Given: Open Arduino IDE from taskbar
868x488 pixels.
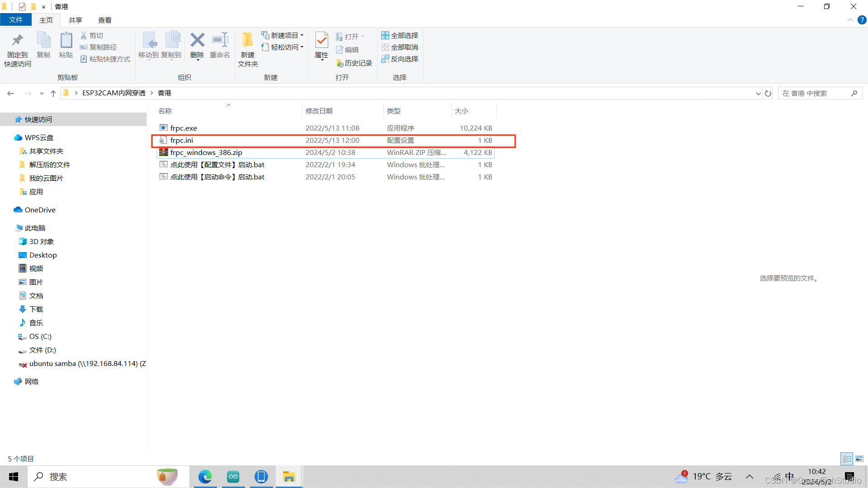Looking at the screenshot, I should coord(233,477).
